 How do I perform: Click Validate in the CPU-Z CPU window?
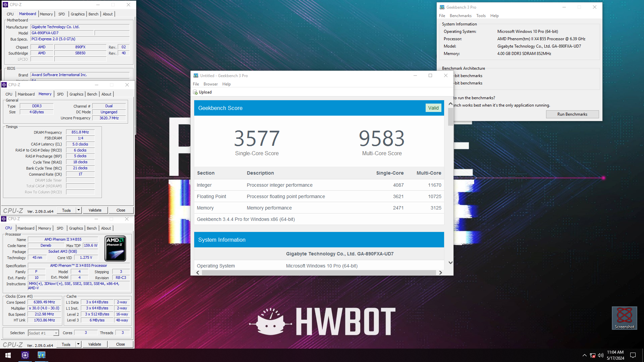95,344
